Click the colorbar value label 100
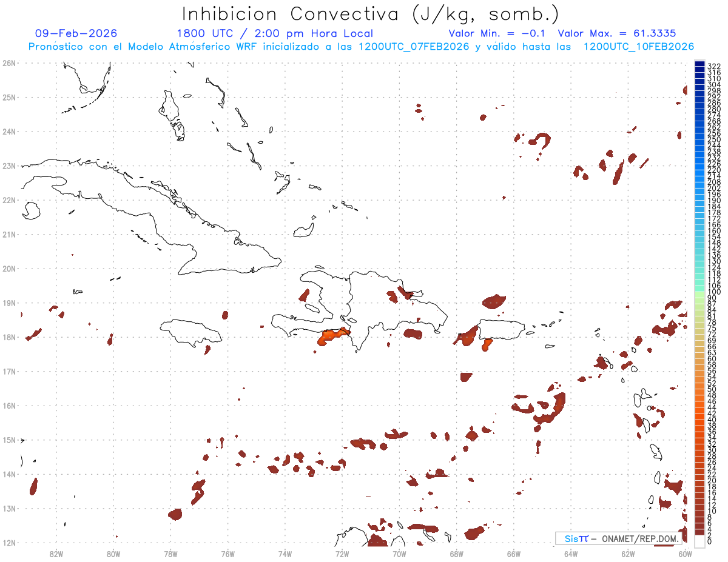728x562 pixels. pos(714,292)
